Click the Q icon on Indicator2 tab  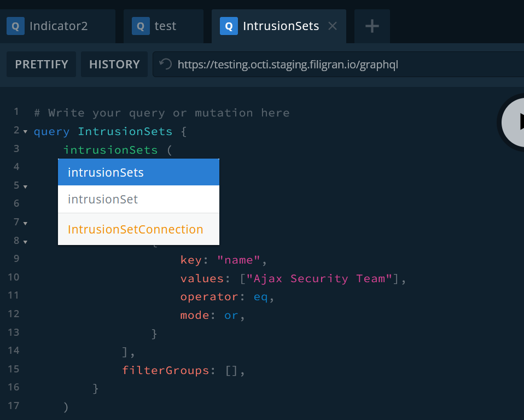tap(15, 26)
